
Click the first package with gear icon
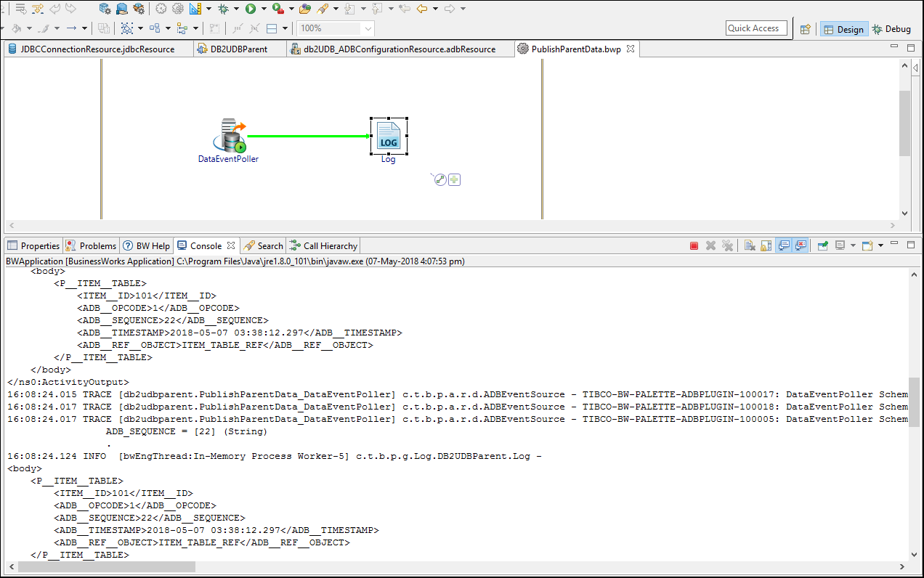pos(105,9)
